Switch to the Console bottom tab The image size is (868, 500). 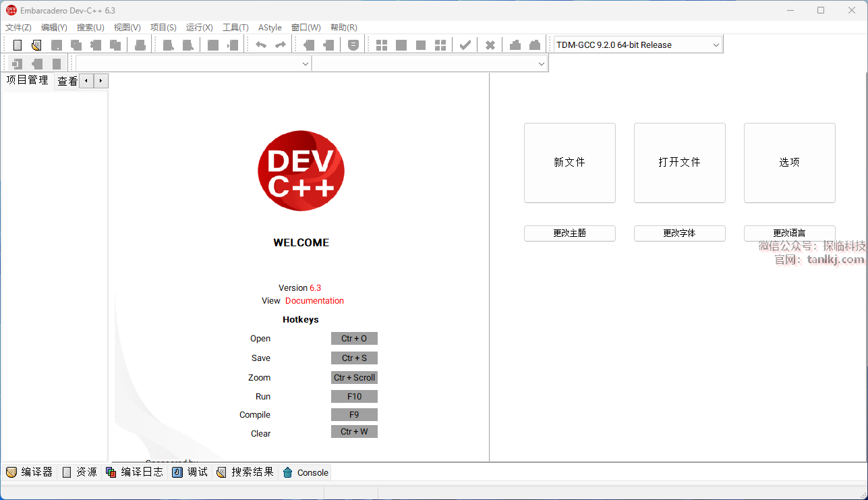[306, 472]
